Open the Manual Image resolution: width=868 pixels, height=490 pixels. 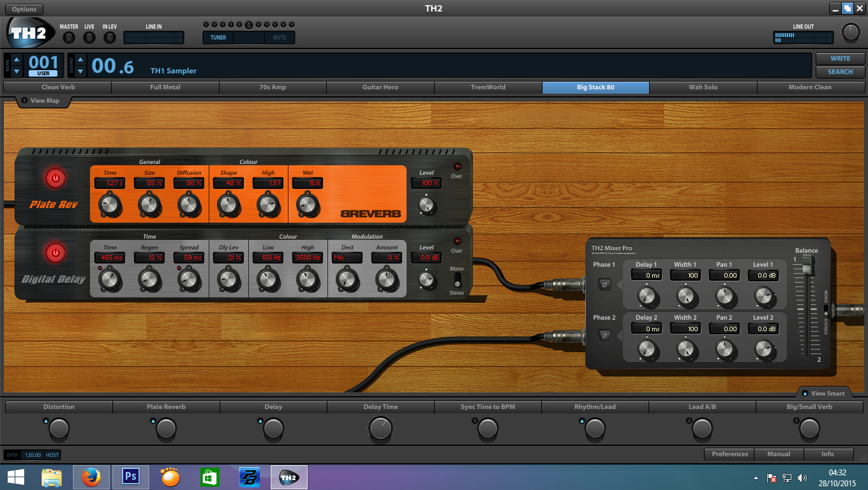pos(779,454)
